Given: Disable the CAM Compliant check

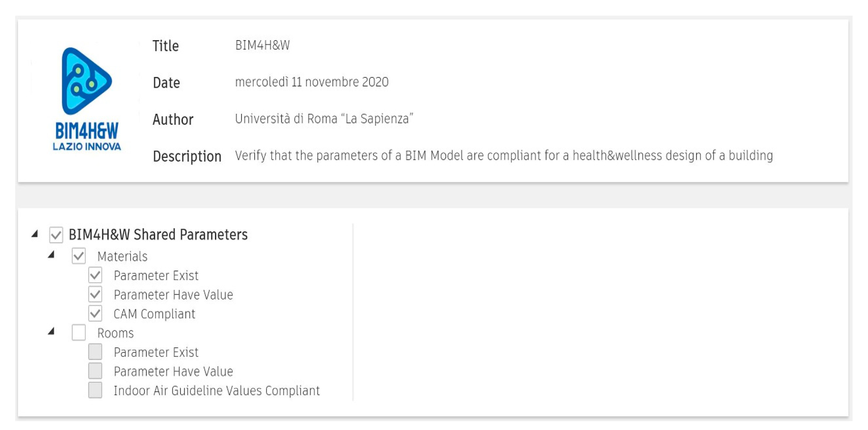Looking at the screenshot, I should click(x=95, y=314).
